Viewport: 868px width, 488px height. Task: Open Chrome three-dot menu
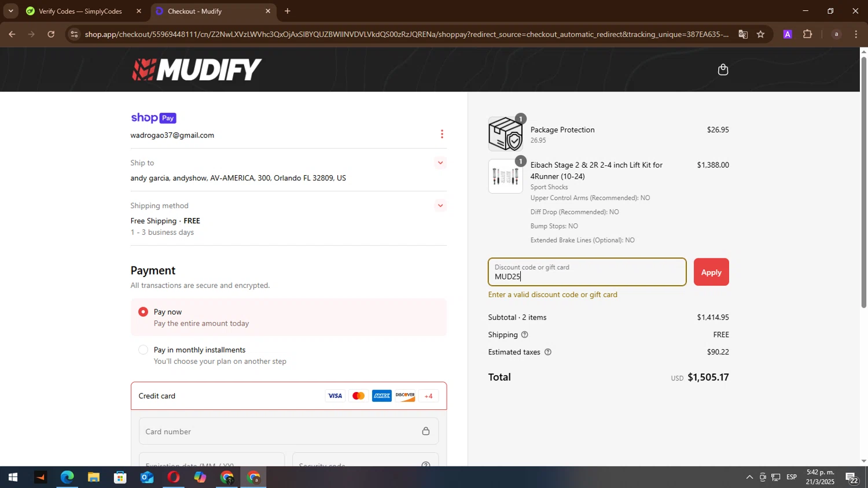856,35
